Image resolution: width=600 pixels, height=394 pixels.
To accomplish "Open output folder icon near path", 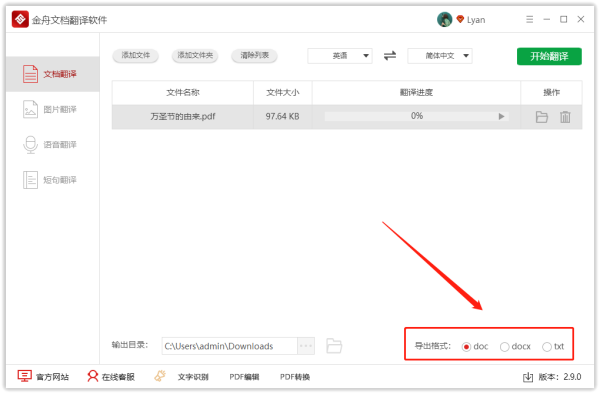I will tap(334, 346).
